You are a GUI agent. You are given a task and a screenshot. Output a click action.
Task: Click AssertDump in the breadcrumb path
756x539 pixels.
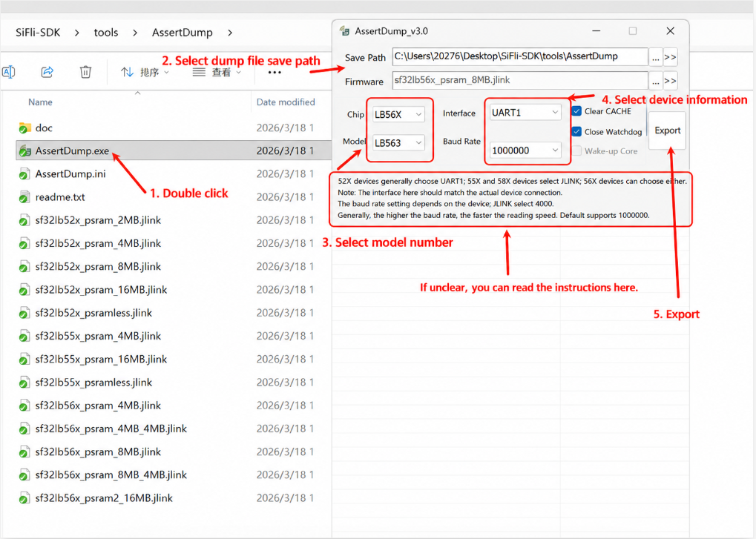(x=183, y=33)
